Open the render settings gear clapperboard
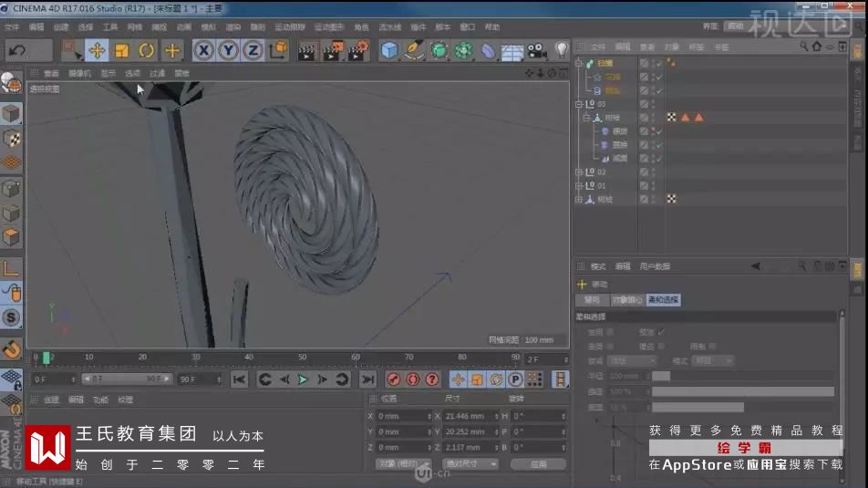The width and height of the screenshot is (868, 488). point(358,50)
